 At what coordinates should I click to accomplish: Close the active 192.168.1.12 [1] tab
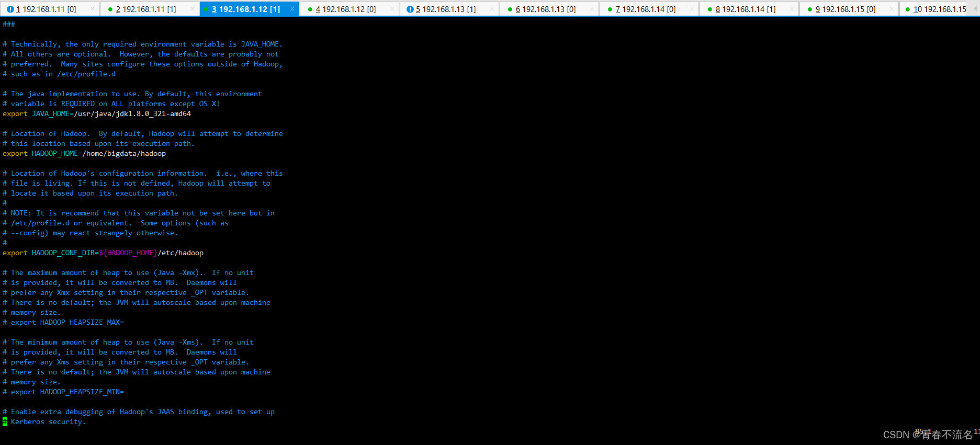coord(292,9)
